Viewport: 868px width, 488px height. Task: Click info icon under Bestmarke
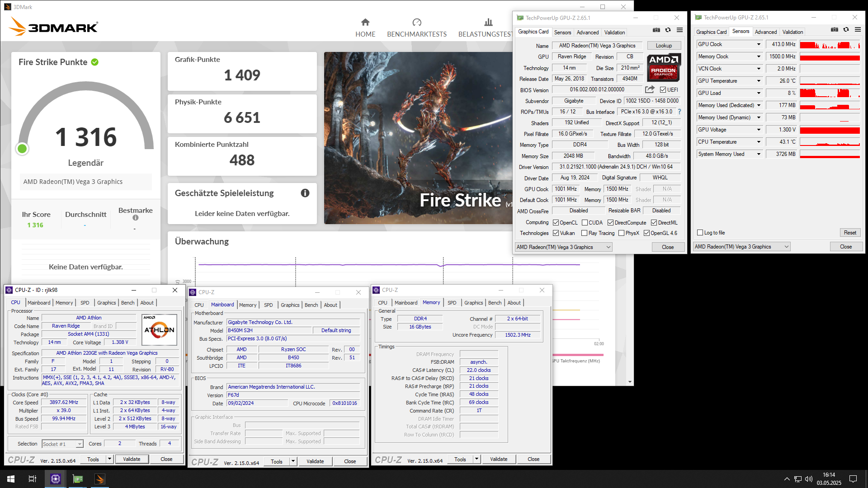(135, 218)
